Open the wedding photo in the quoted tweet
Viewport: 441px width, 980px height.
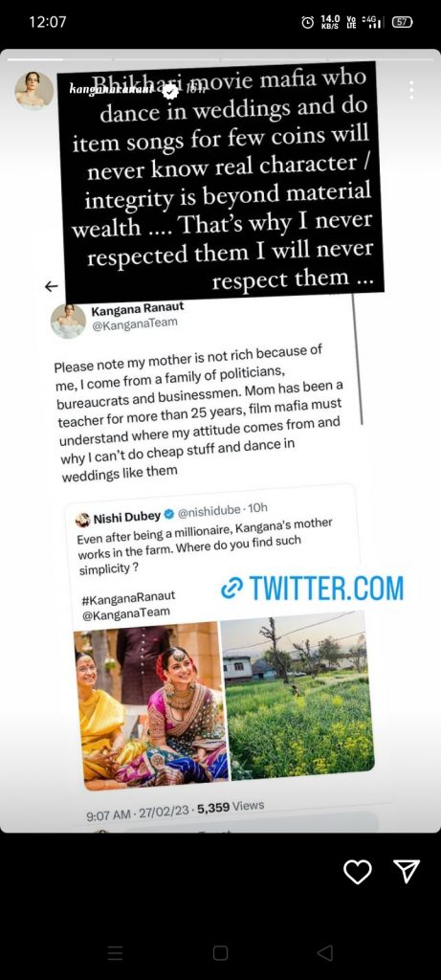148,704
